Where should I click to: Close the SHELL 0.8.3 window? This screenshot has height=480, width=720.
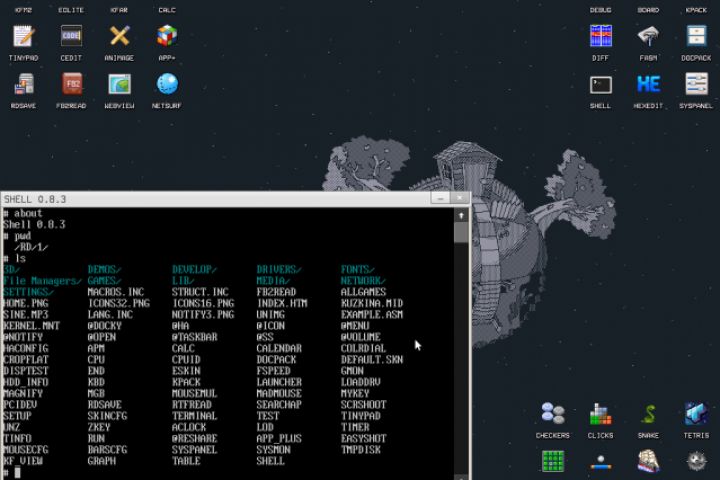[460, 198]
